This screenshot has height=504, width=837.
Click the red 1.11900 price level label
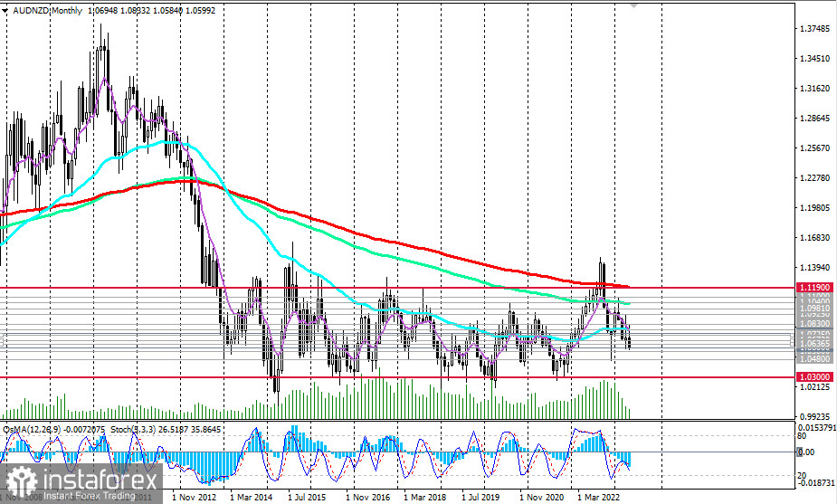[813, 287]
